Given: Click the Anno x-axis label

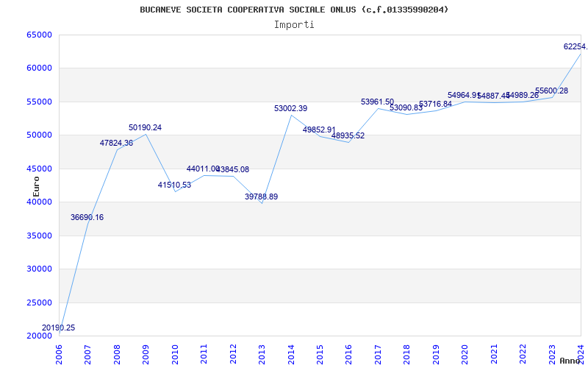Looking at the screenshot, I should coord(570,361).
